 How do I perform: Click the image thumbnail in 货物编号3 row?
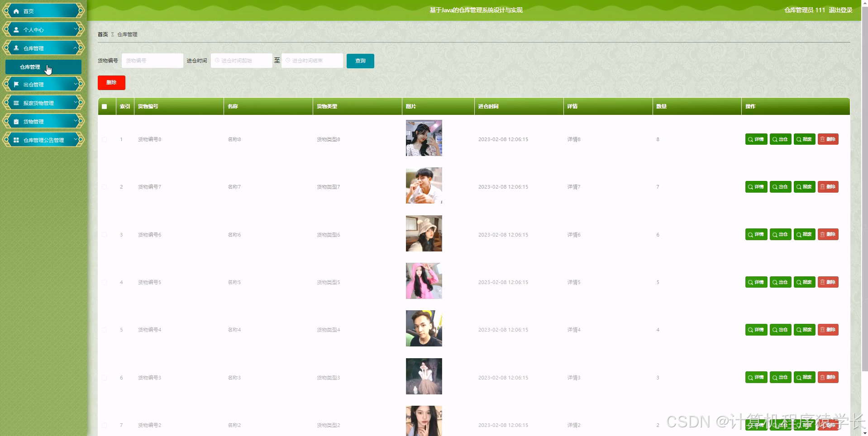click(x=424, y=376)
